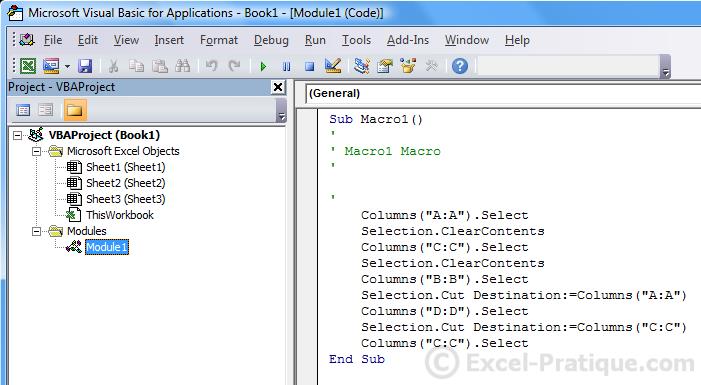Click the View Code icon in Project panel

click(x=23, y=110)
